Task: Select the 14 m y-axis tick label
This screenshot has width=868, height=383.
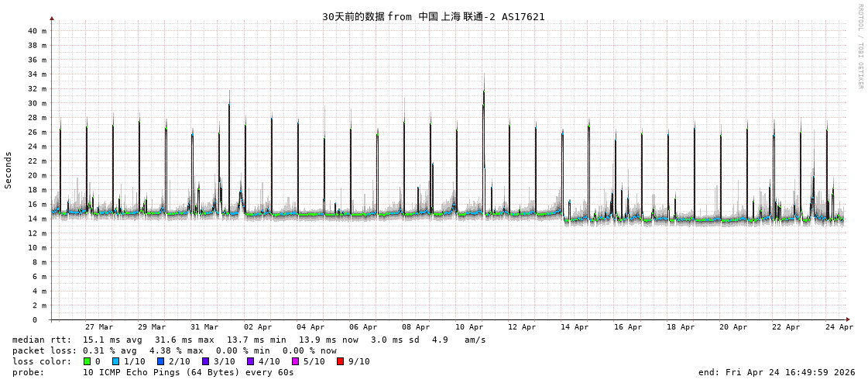Action: coord(37,219)
